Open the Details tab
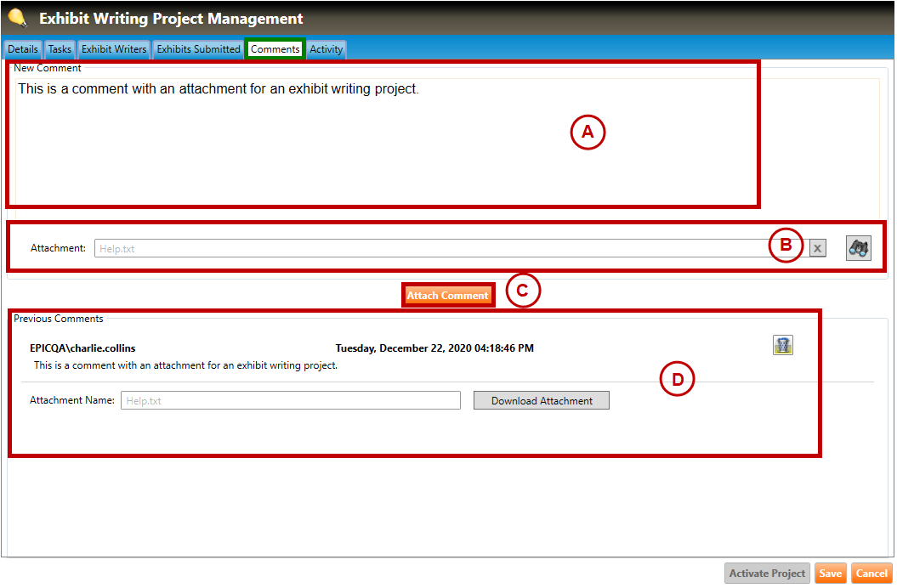Image resolution: width=897 pixels, height=588 pixels. (23, 49)
